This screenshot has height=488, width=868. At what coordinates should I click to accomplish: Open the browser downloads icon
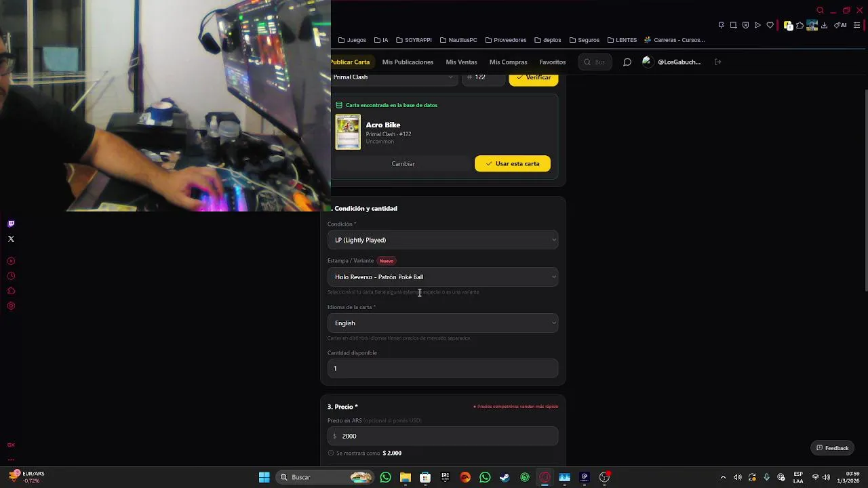(x=824, y=25)
